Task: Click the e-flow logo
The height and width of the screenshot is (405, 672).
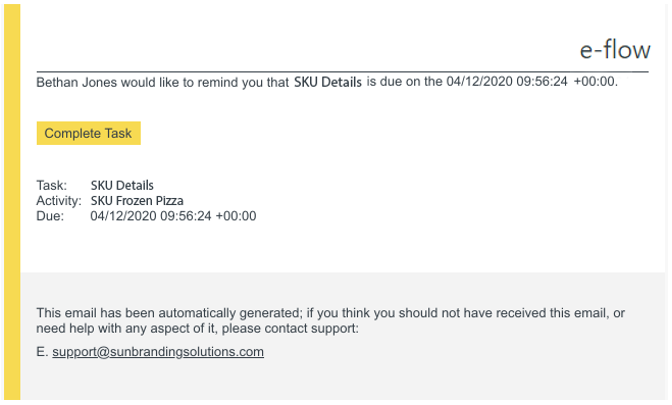Action: 615,50
